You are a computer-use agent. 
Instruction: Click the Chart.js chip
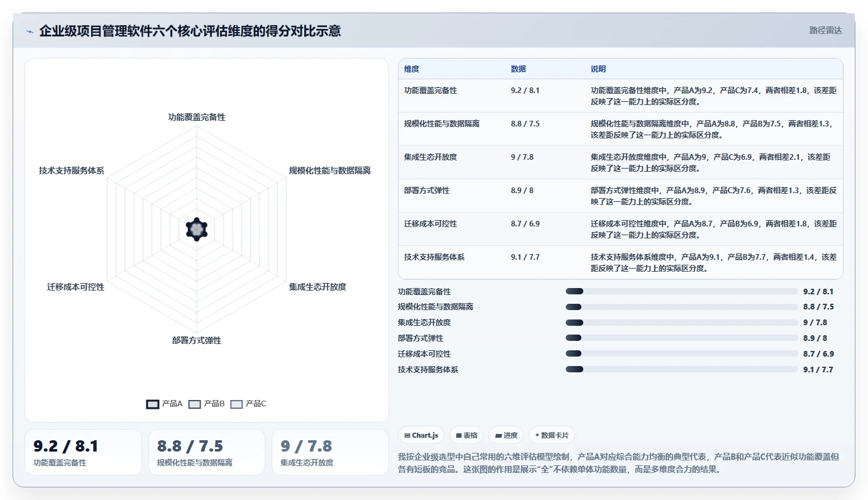click(x=422, y=435)
